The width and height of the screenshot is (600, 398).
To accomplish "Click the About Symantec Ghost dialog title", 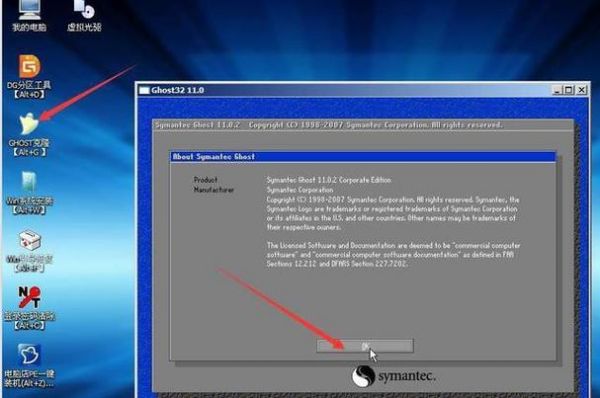I will click(x=214, y=157).
